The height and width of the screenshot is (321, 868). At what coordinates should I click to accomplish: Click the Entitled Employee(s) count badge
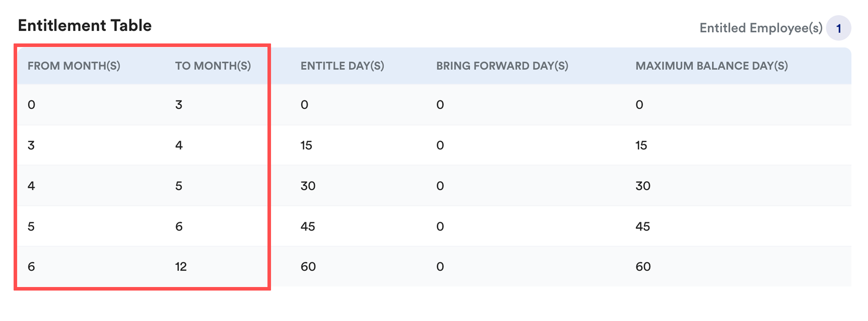[838, 28]
